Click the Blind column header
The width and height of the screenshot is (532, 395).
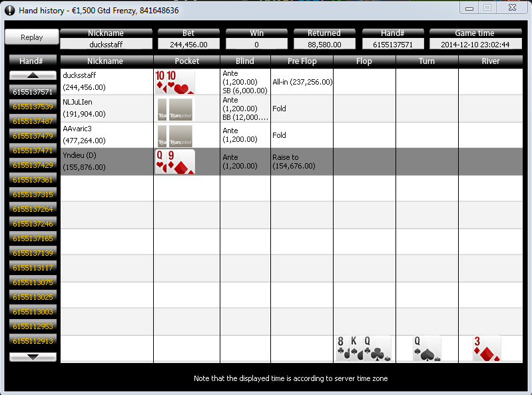click(245, 61)
